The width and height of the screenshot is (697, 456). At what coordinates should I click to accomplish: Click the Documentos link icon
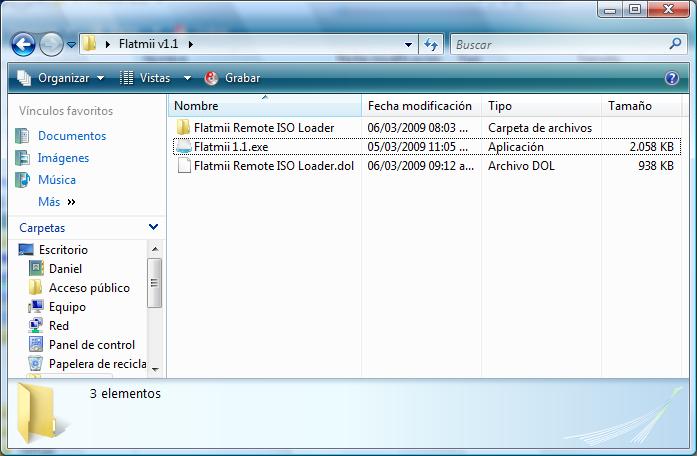pyautogui.click(x=22, y=136)
